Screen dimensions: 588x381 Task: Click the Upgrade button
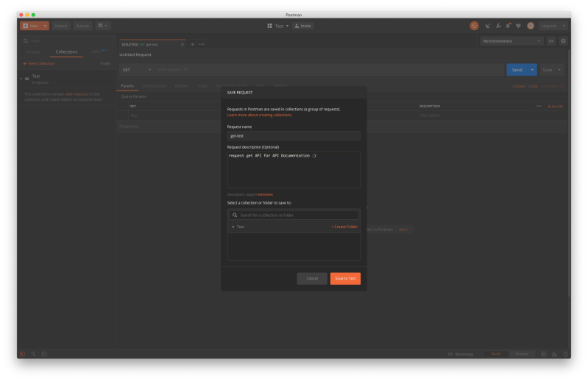pos(549,26)
